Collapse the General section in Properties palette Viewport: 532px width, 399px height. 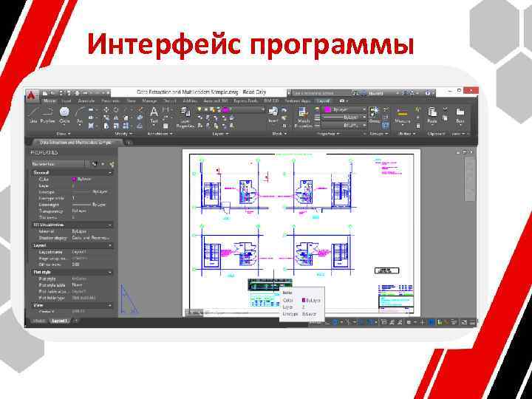[x=110, y=173]
